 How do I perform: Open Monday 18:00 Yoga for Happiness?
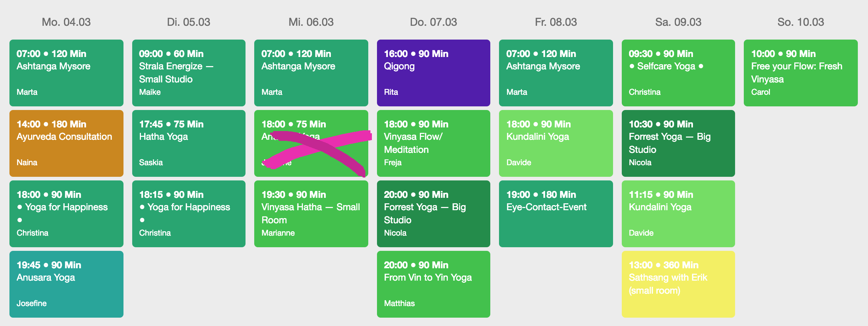(66, 214)
